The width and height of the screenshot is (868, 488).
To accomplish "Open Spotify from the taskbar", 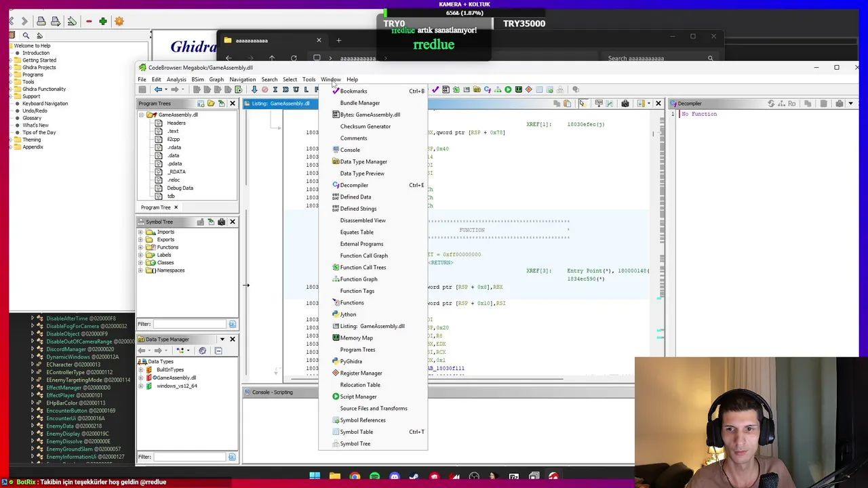I will point(374,476).
